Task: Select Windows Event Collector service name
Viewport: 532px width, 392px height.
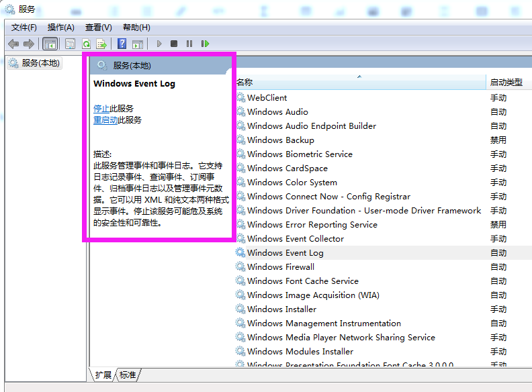Action: tap(296, 239)
